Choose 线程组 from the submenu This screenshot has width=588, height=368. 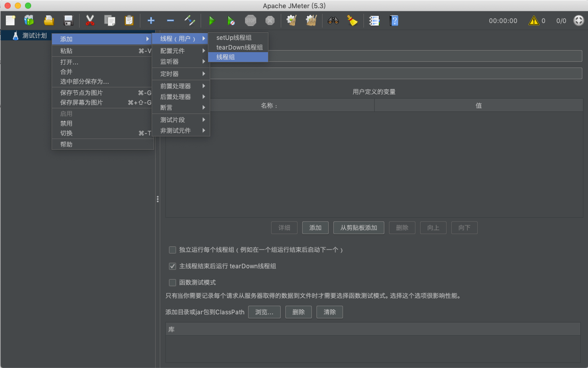click(238, 57)
